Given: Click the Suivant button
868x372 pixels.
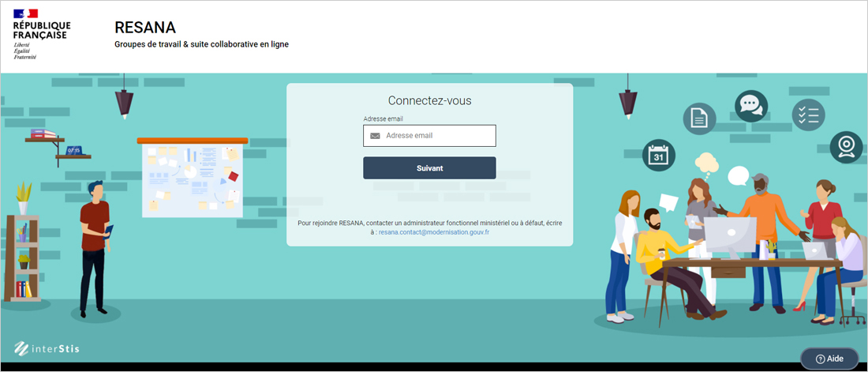Looking at the screenshot, I should [429, 168].
